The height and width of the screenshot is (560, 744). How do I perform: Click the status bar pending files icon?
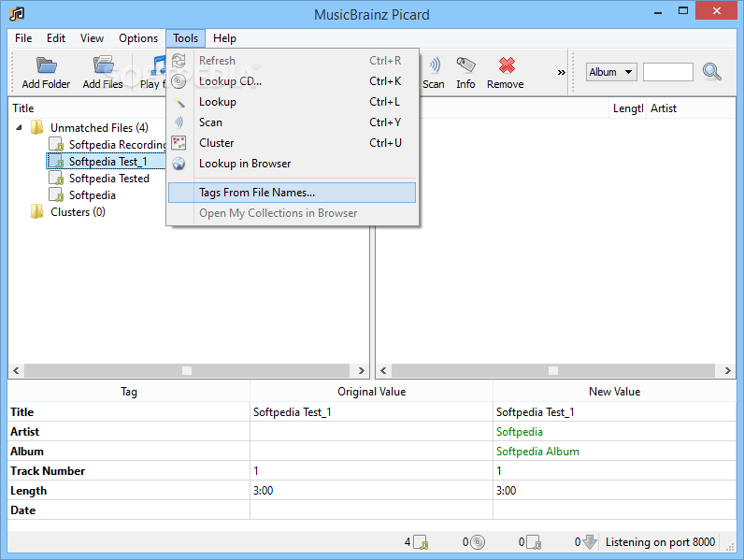pyautogui.click(x=534, y=542)
